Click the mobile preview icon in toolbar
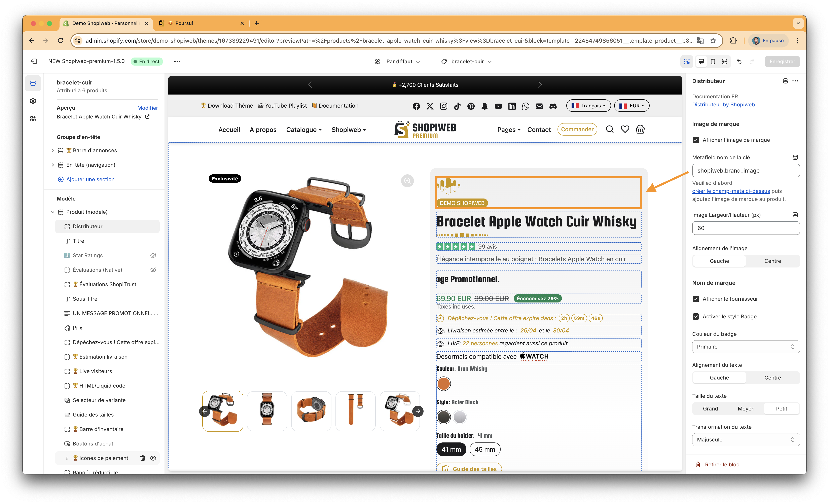 pos(713,62)
